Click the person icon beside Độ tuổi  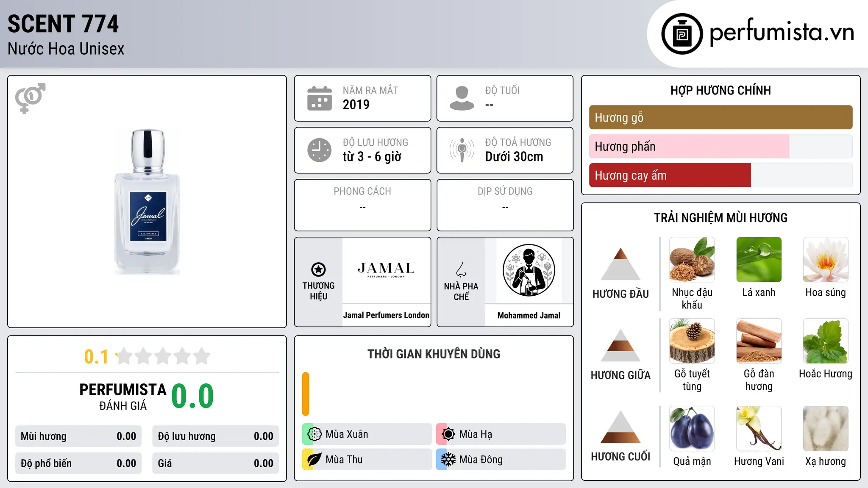point(462,98)
